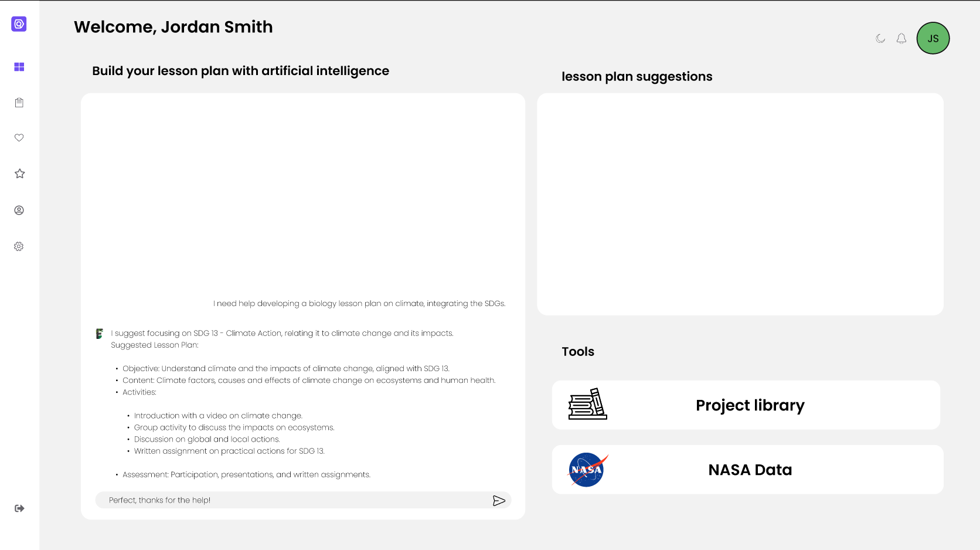Click the purple app logo icon

19,24
